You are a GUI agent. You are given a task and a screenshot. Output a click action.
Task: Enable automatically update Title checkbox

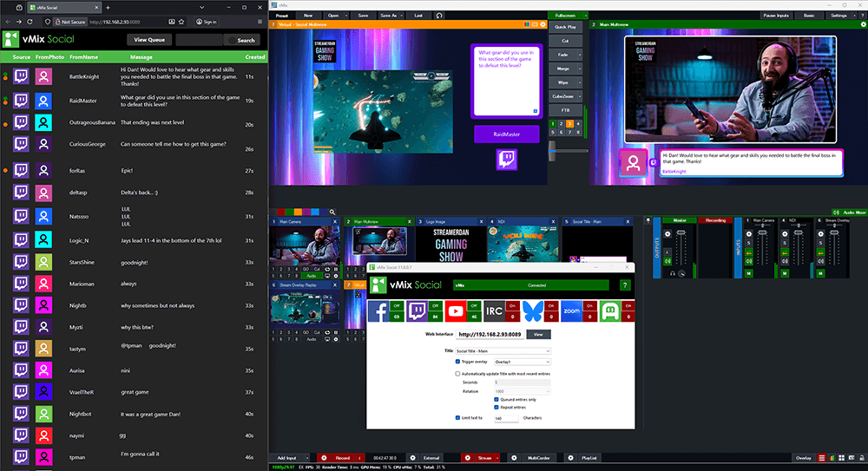[458, 373]
